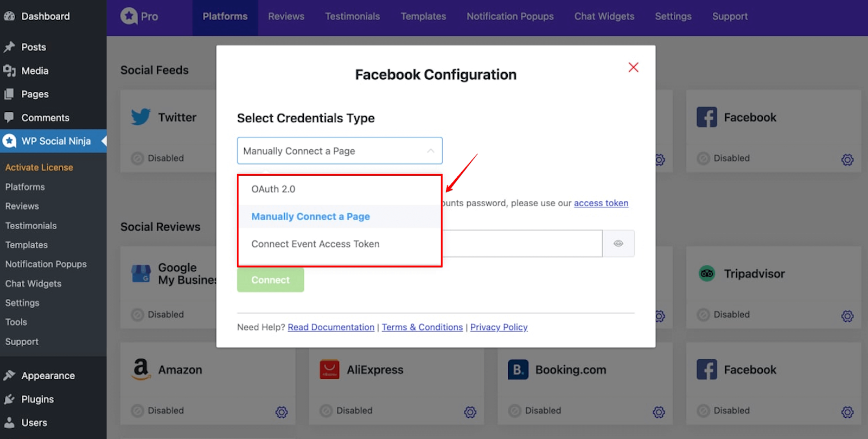The height and width of the screenshot is (439, 868).
Task: Toggle the Tripadvisor Disabled status indicator
Action: pyautogui.click(x=704, y=315)
